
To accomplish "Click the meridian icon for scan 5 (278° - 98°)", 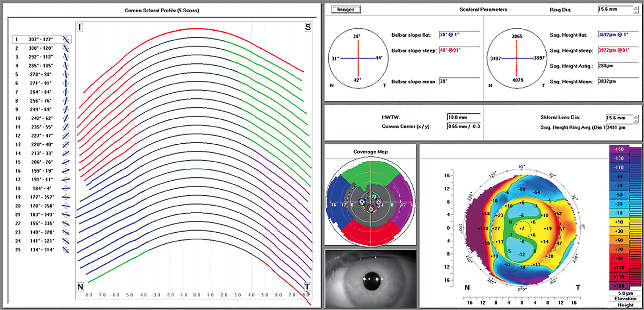I will click(66, 74).
